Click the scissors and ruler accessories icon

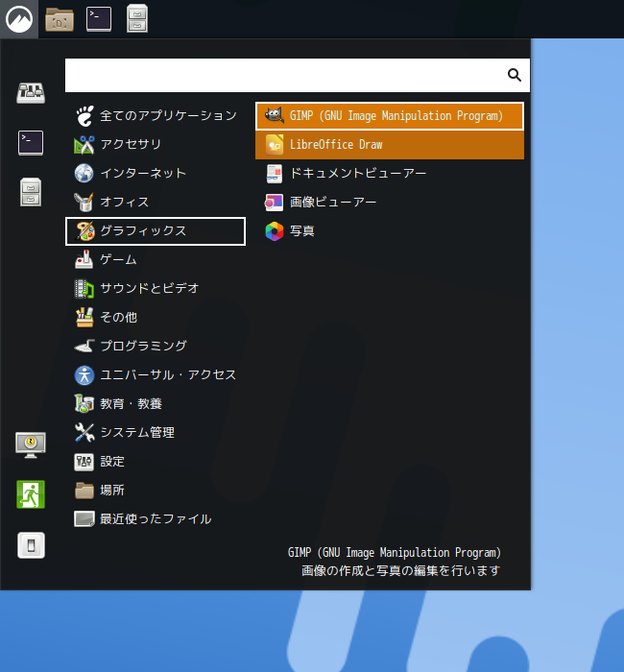(x=84, y=145)
